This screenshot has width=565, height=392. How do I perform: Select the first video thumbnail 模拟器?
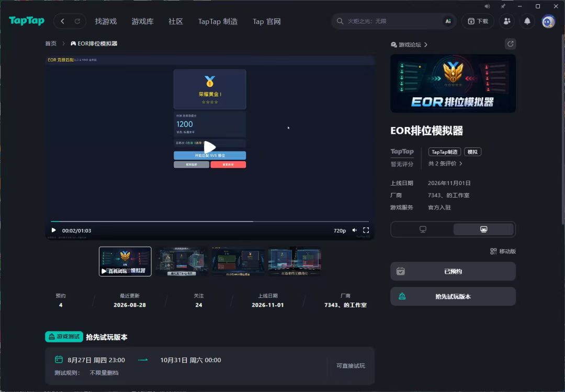click(125, 261)
